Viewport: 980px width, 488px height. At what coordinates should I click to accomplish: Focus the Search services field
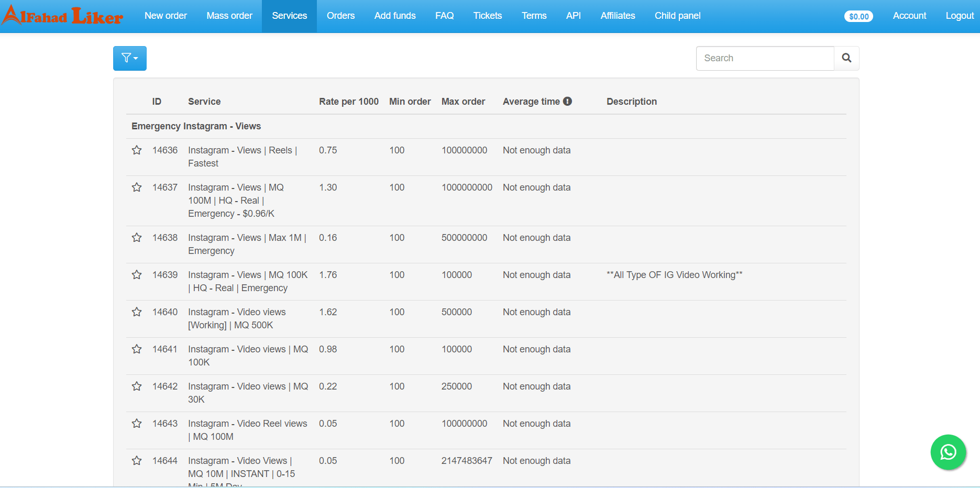click(765, 58)
